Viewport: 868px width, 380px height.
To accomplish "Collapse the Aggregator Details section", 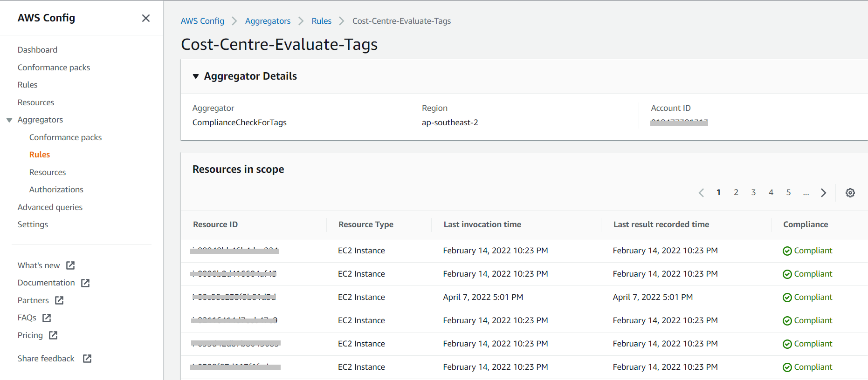I will coord(196,76).
